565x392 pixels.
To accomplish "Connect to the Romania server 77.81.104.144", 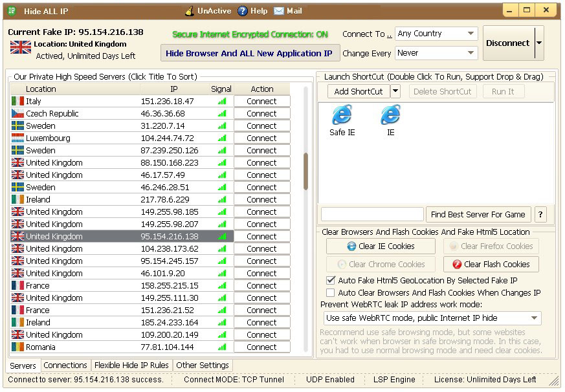I will pyautogui.click(x=262, y=347).
